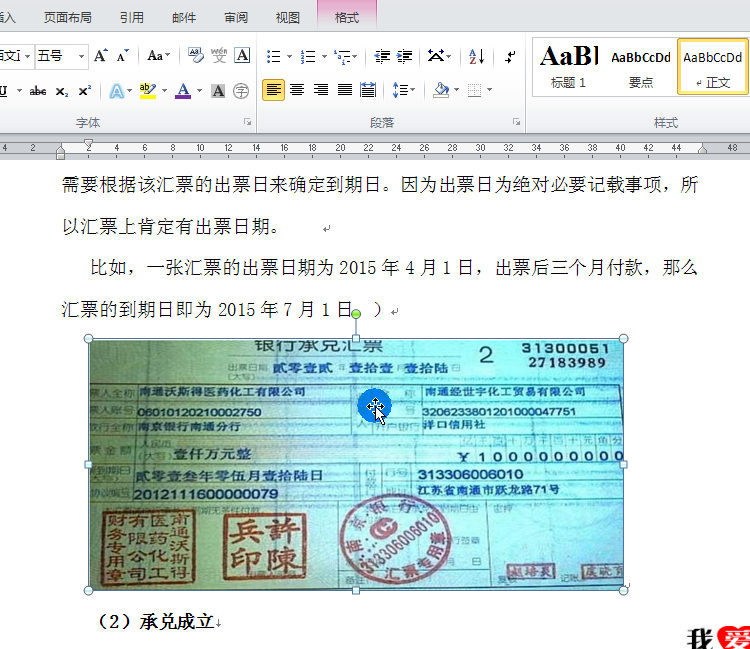This screenshot has width=750, height=649.
Task: Click the Distributed alignment icon
Action: click(x=368, y=90)
